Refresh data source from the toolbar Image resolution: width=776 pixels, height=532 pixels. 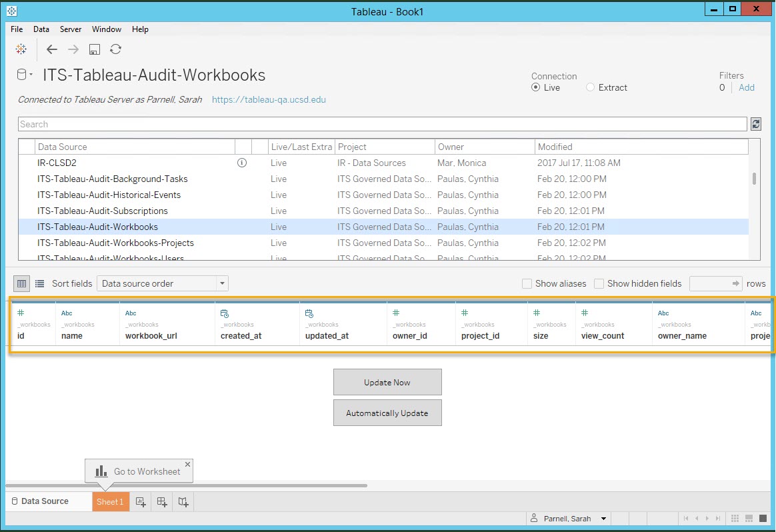coord(115,49)
